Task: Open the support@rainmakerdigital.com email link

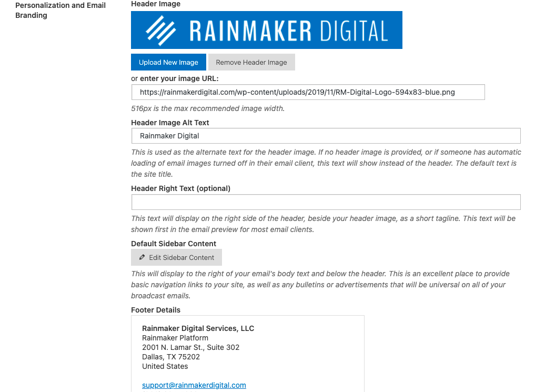Action: click(194, 385)
